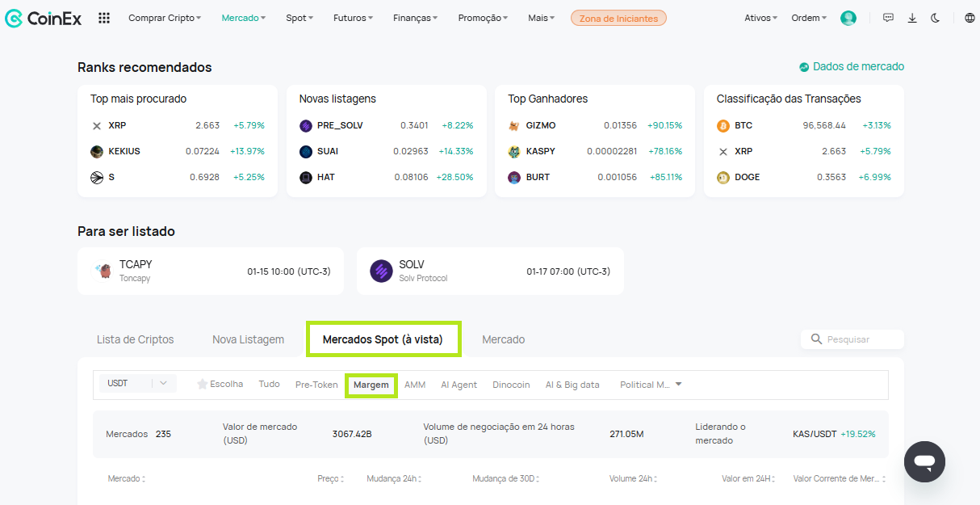Image resolution: width=980 pixels, height=505 pixels.
Task: Select the Dinocoin filter tab
Action: (511, 385)
